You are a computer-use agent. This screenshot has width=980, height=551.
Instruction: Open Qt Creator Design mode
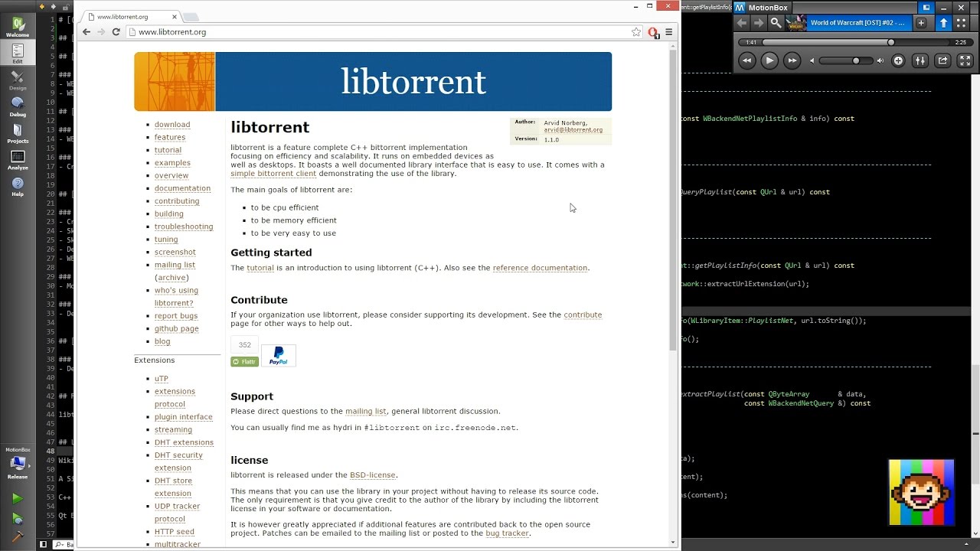18,80
